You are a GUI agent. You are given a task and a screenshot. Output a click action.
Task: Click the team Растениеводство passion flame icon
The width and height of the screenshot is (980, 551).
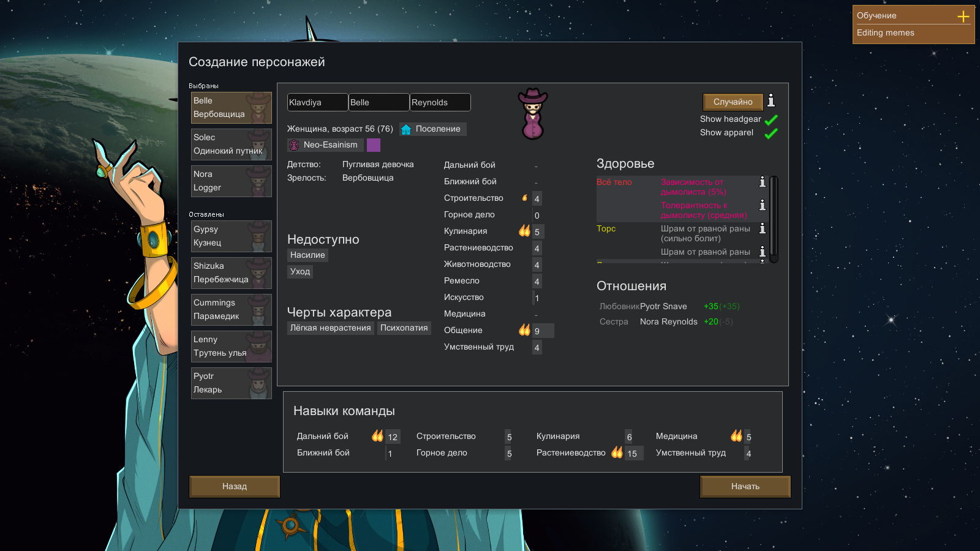click(x=617, y=452)
